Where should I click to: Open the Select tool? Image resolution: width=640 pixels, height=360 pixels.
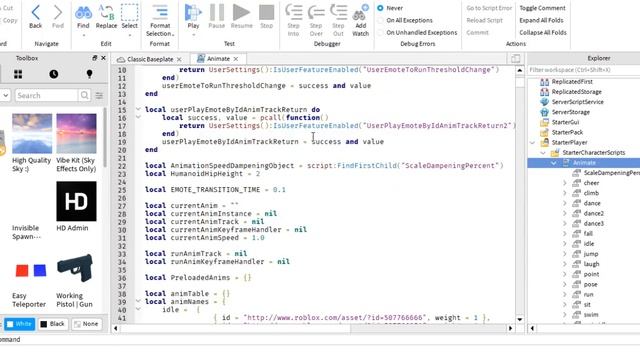129,17
